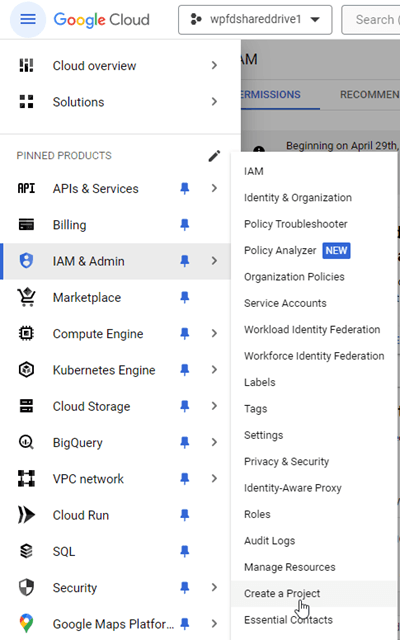Unpin Marketplace from pinned products
The height and width of the screenshot is (640, 400).
click(185, 298)
